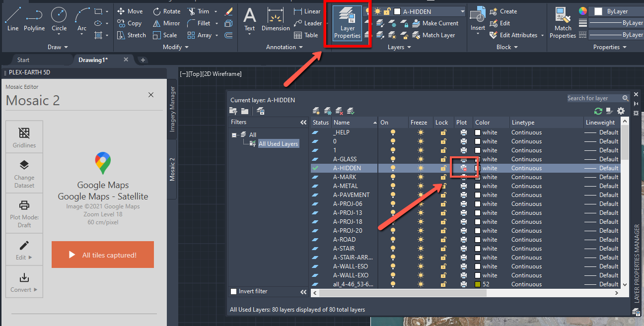Open Gridlines in Mosaic Editor
Image resolution: width=644 pixels, height=326 pixels.
(24, 137)
